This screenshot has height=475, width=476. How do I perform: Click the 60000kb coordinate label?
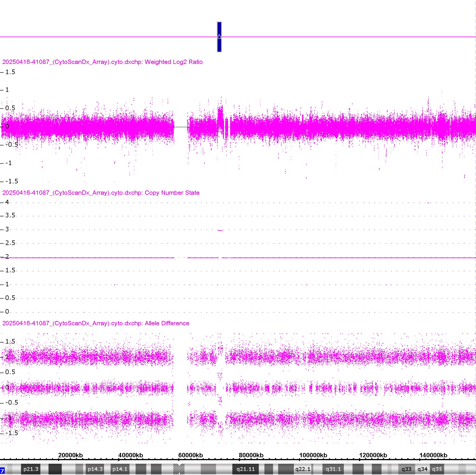click(191, 455)
